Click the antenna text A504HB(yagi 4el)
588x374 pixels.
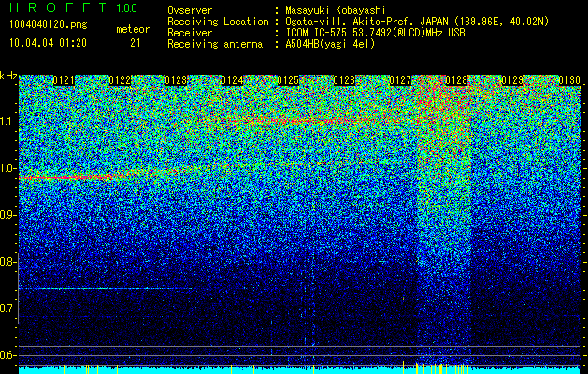click(330, 44)
